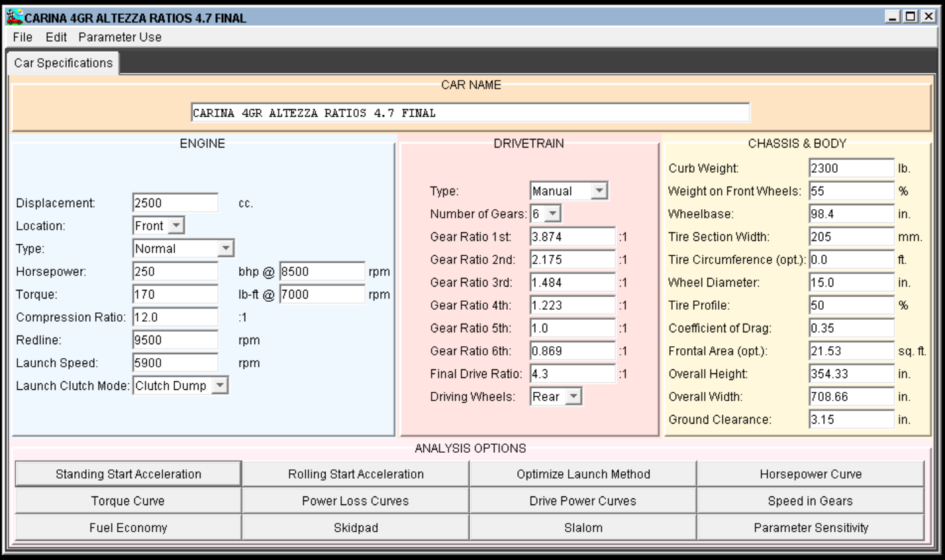The height and width of the screenshot is (560, 945).
Task: Click the Torque value field
Action: (175, 295)
